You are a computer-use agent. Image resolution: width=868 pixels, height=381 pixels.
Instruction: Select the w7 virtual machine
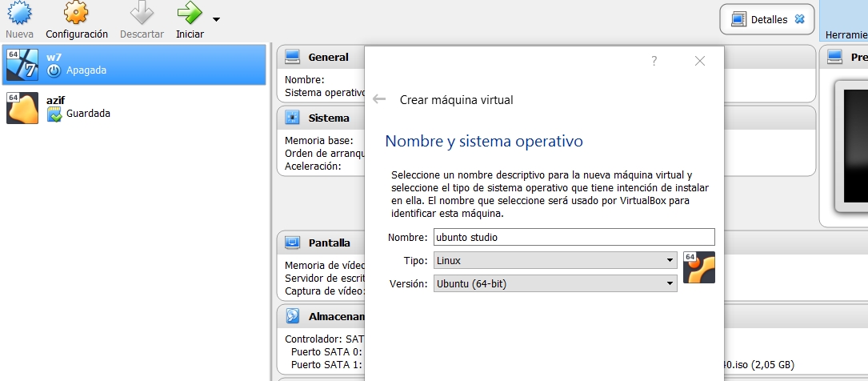[134, 64]
